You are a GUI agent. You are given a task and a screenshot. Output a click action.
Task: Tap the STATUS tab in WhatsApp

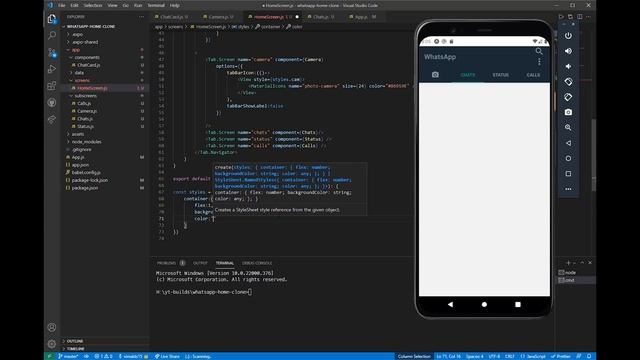click(x=500, y=75)
